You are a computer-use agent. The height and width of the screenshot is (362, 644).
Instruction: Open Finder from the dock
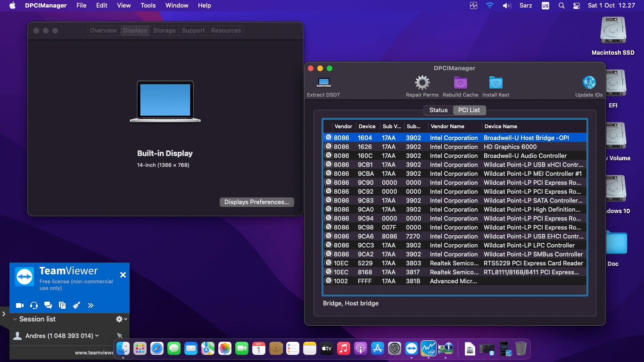pos(123,349)
